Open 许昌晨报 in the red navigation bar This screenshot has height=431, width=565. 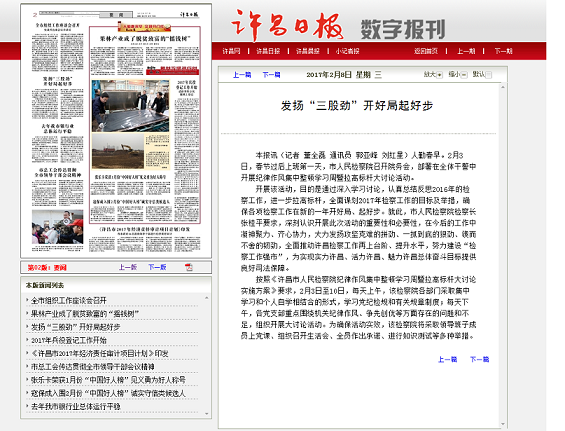point(308,51)
